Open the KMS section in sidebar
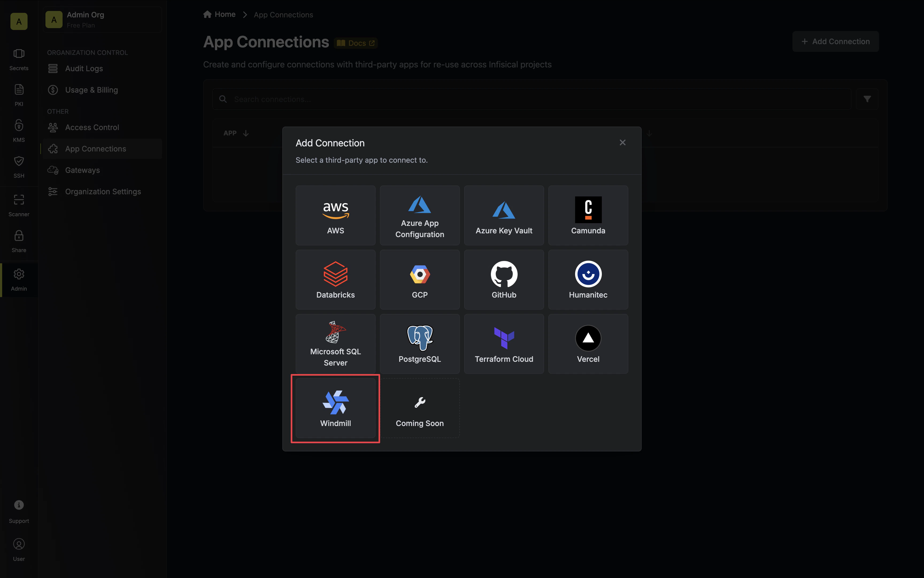This screenshot has height=578, width=924. [x=19, y=131]
